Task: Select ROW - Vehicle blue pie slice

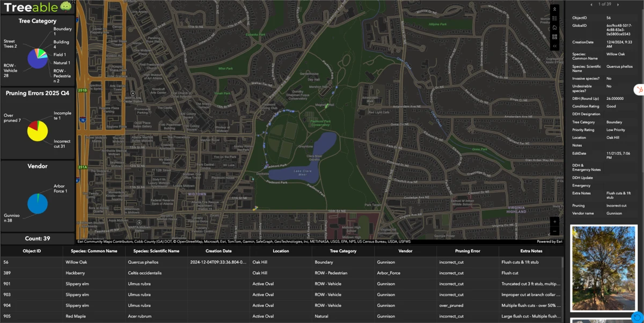Action: pyautogui.click(x=36, y=61)
